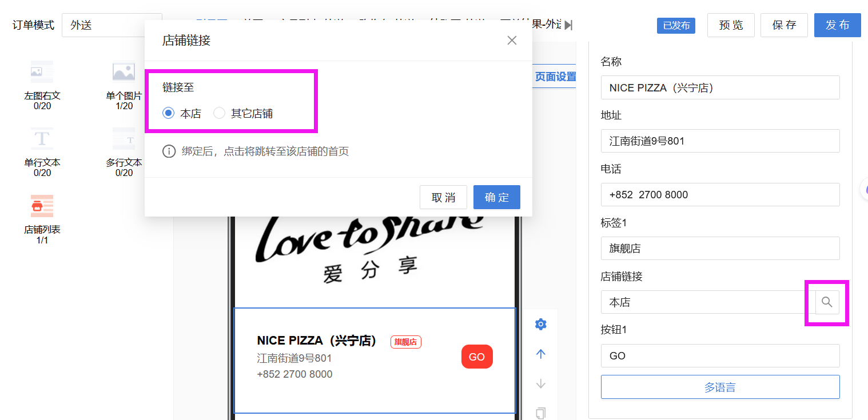868x420 pixels.
Task: Open the 订单模式 dropdown showing 外送
Action: (112, 25)
